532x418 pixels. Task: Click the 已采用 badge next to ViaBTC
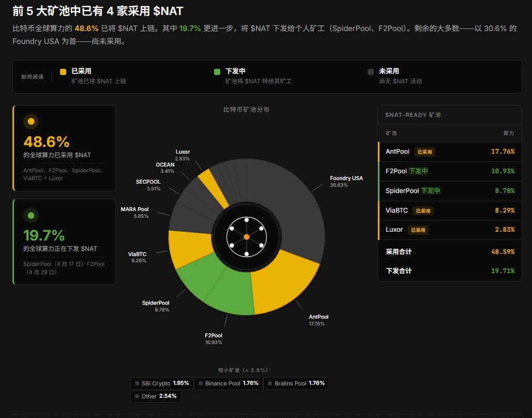(x=423, y=211)
